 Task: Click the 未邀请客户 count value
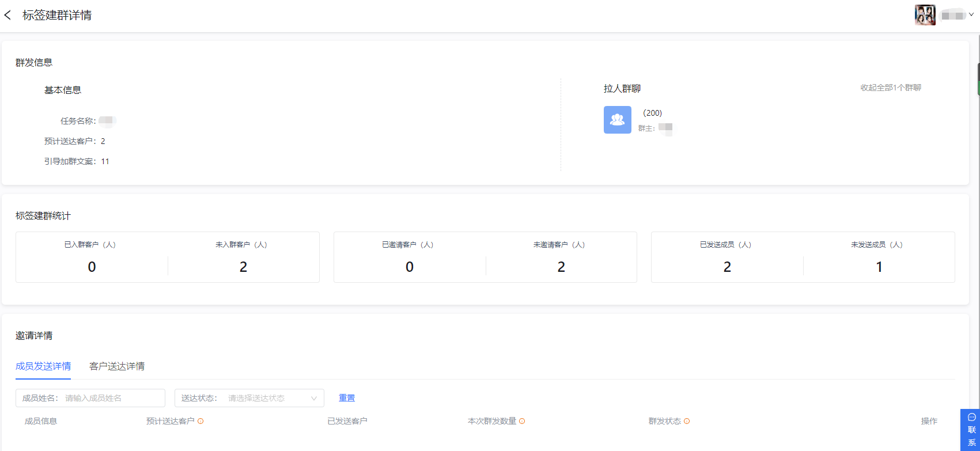561,267
